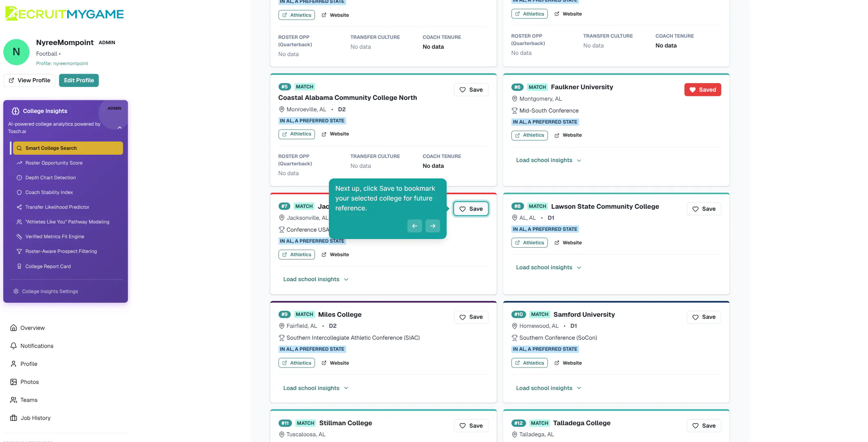Open Samford University Athletics link

click(x=529, y=363)
